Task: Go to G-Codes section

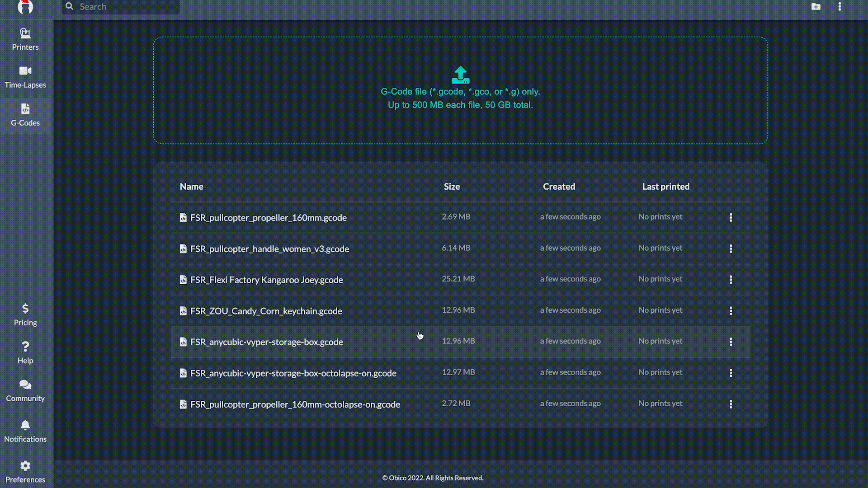Action: coord(25,116)
